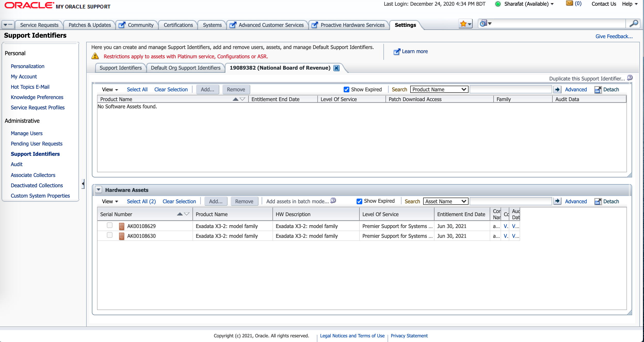Open Legal Notices and Terms of Use

pyautogui.click(x=352, y=336)
